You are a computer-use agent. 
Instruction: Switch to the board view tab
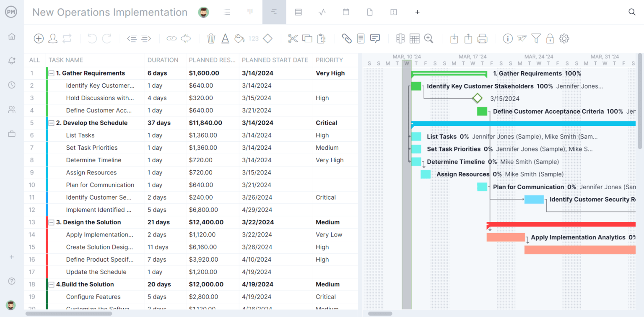point(250,12)
